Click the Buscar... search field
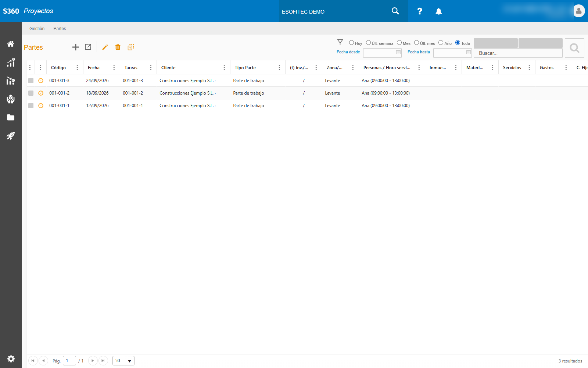The height and width of the screenshot is (368, 588). click(518, 53)
